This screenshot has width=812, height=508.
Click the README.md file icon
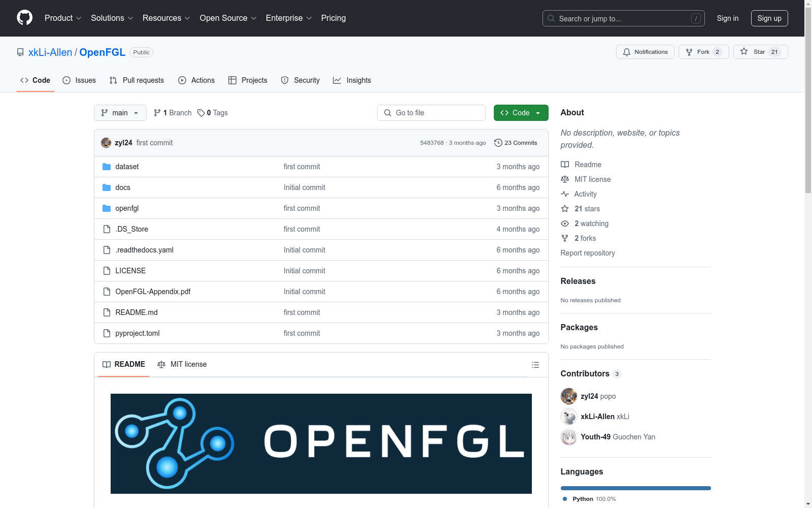[x=107, y=312]
